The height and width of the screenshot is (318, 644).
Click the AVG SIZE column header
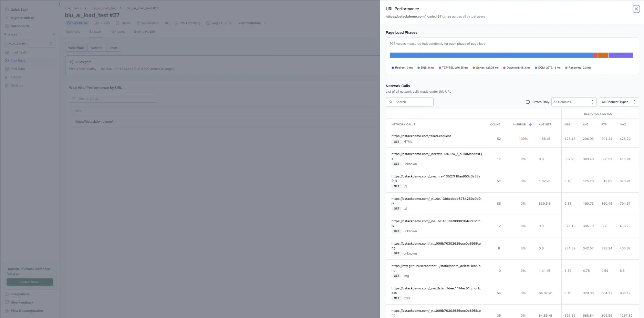pyautogui.click(x=545, y=124)
